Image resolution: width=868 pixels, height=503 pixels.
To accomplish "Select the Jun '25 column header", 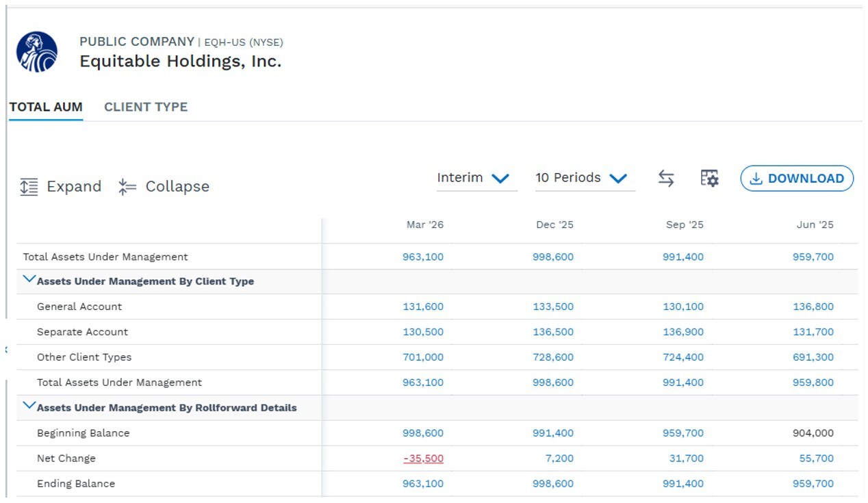I will coord(815,225).
